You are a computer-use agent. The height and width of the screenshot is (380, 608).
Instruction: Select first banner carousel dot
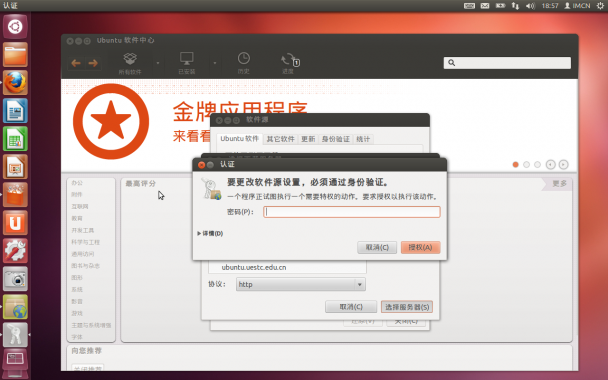click(x=515, y=164)
